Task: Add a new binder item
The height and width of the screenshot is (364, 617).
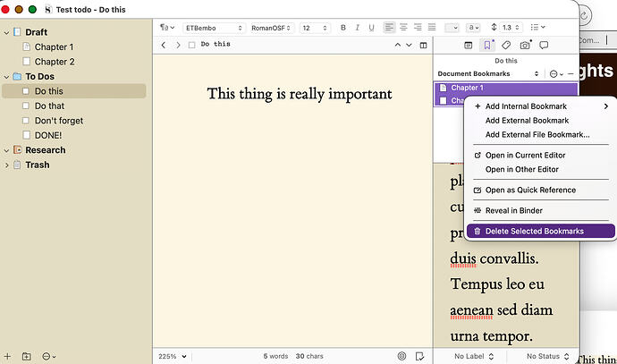Action: coord(7,357)
